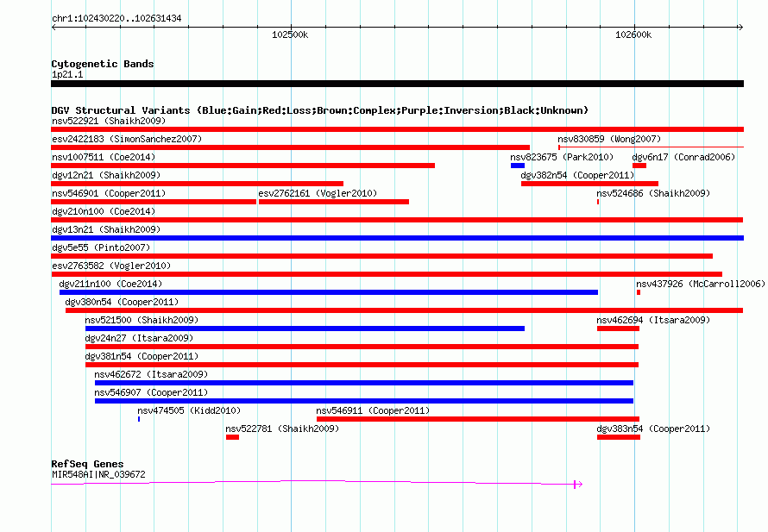Screen dimensions: 768x532
Task: Select the dgv382n54 red loss bar
Action: coord(589,184)
